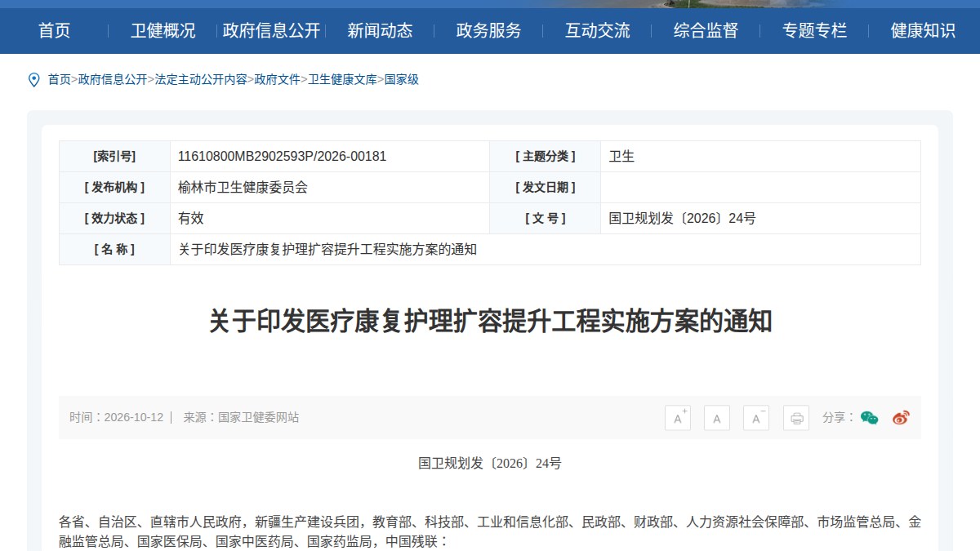Click 索引号 label cell

(115, 157)
